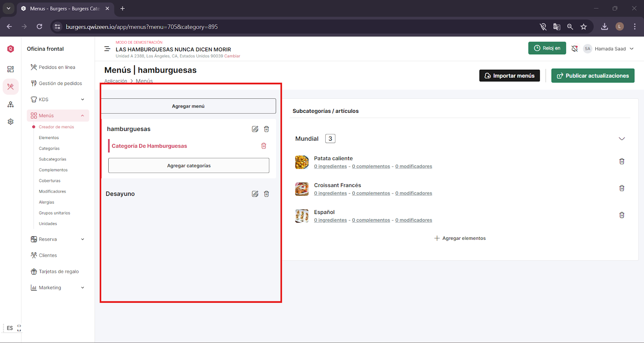Open the Chrome three-dot menu
The image size is (644, 343).
tap(635, 27)
